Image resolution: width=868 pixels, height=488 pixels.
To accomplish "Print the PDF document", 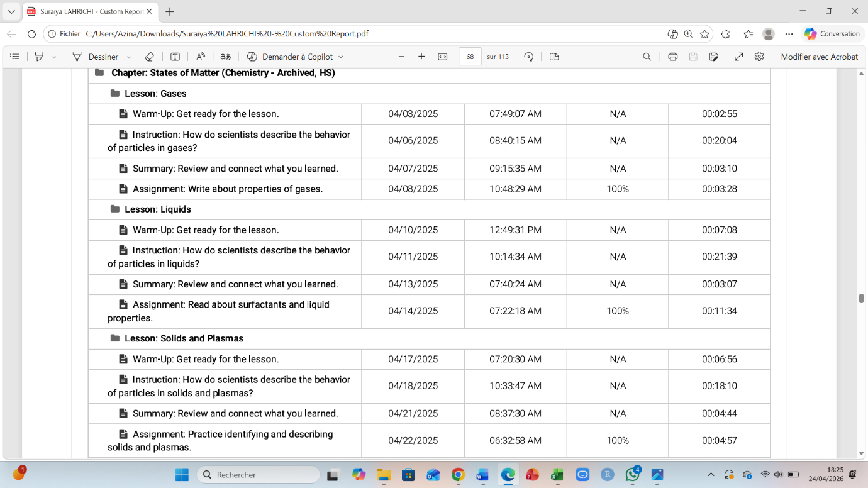I will (672, 57).
